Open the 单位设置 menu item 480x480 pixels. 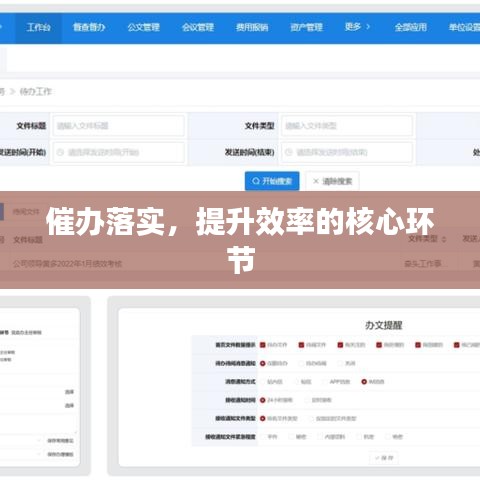tap(465, 27)
